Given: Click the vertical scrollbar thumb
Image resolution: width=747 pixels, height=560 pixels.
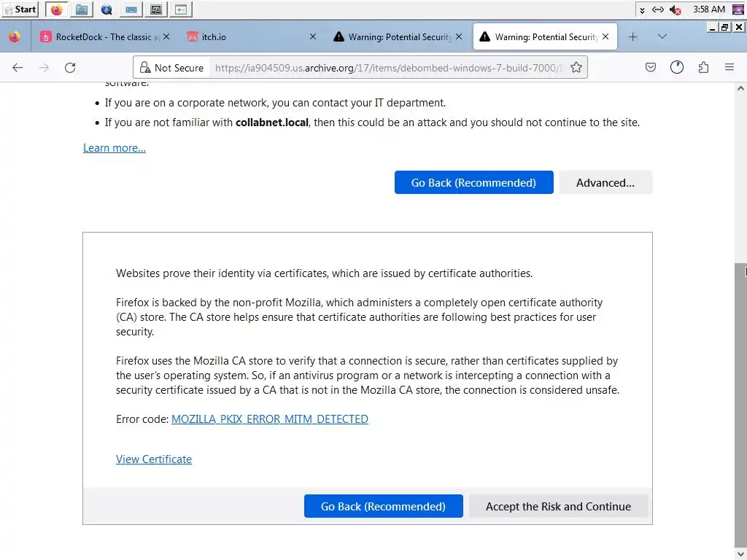Looking at the screenshot, I should coord(740,405).
